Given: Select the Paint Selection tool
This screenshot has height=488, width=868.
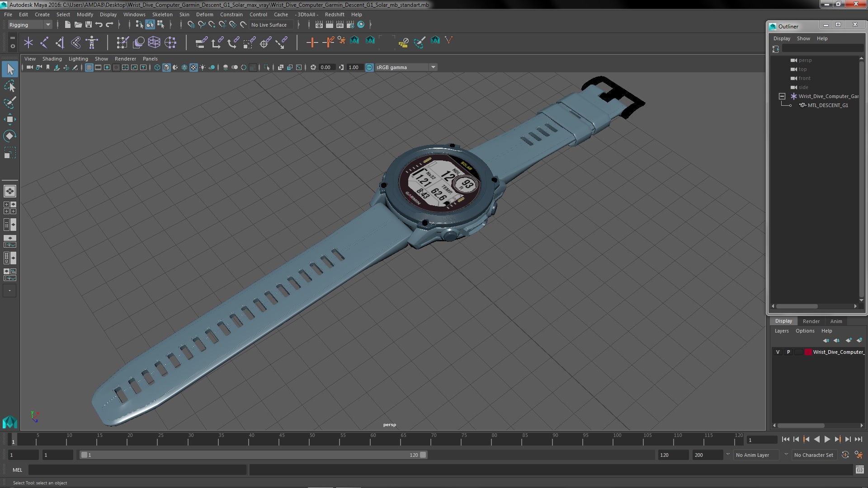Looking at the screenshot, I should click(x=10, y=103).
